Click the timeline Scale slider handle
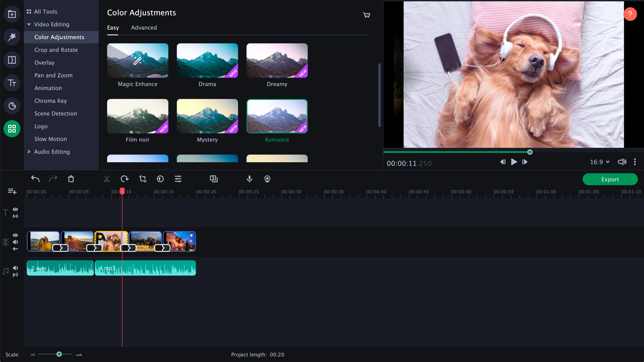Image resolution: width=644 pixels, height=362 pixels. point(59,354)
